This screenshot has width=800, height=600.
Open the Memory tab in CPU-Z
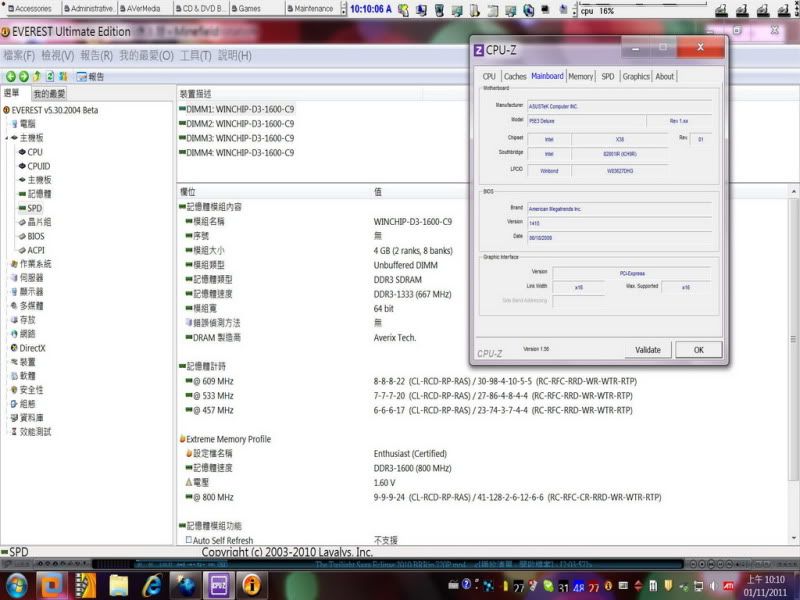(581, 77)
